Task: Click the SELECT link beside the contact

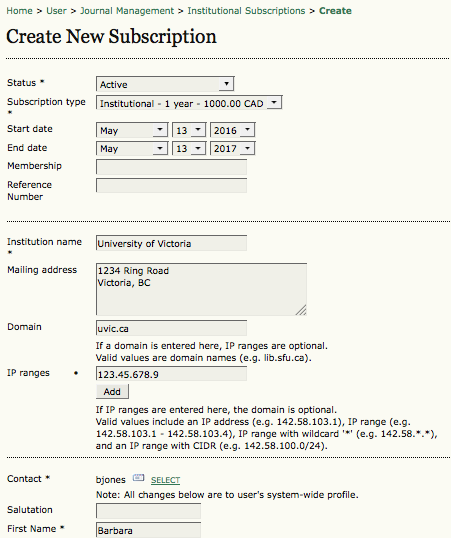Action: click(165, 480)
